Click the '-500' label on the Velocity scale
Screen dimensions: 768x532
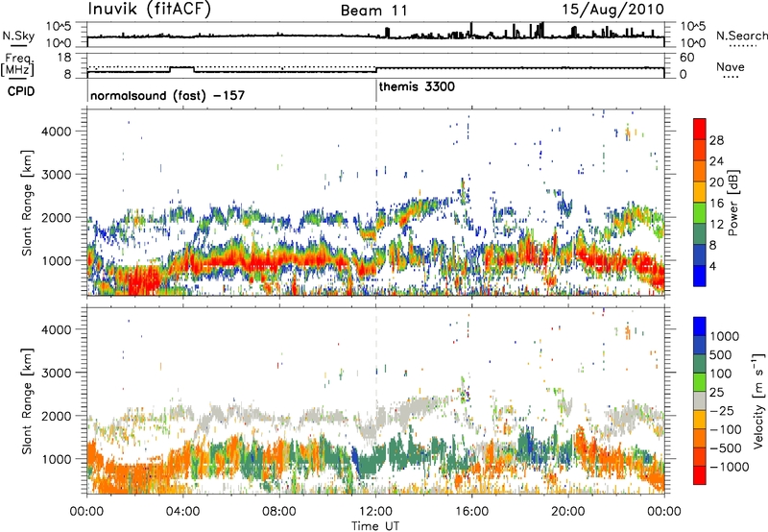click(725, 447)
